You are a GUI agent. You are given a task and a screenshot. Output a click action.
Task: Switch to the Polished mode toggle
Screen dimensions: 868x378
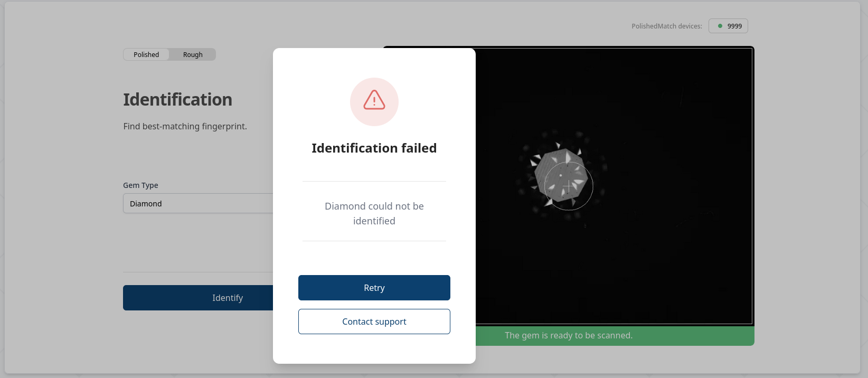pyautogui.click(x=146, y=54)
